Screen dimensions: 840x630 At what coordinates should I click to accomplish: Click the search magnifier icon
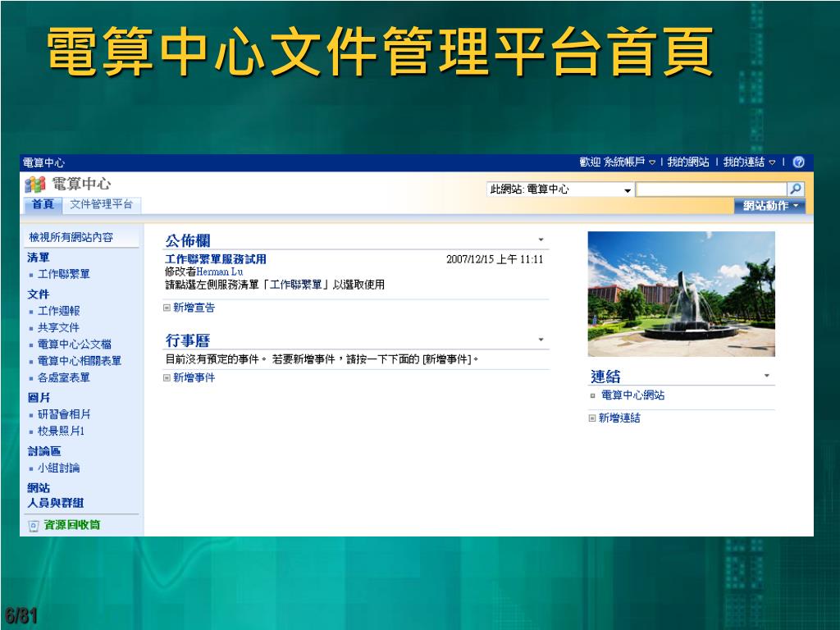pyautogui.click(x=796, y=189)
